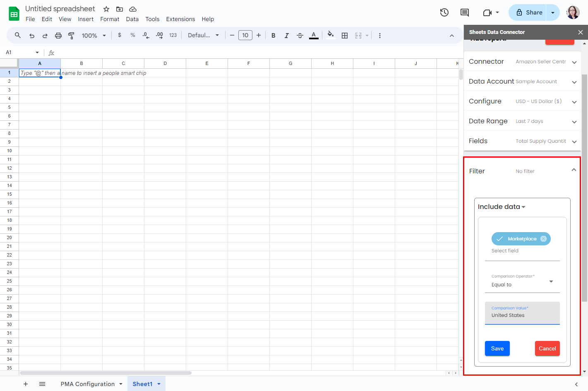The image size is (588, 391).
Task: Expand the Connector section chevron
Action: tap(574, 62)
